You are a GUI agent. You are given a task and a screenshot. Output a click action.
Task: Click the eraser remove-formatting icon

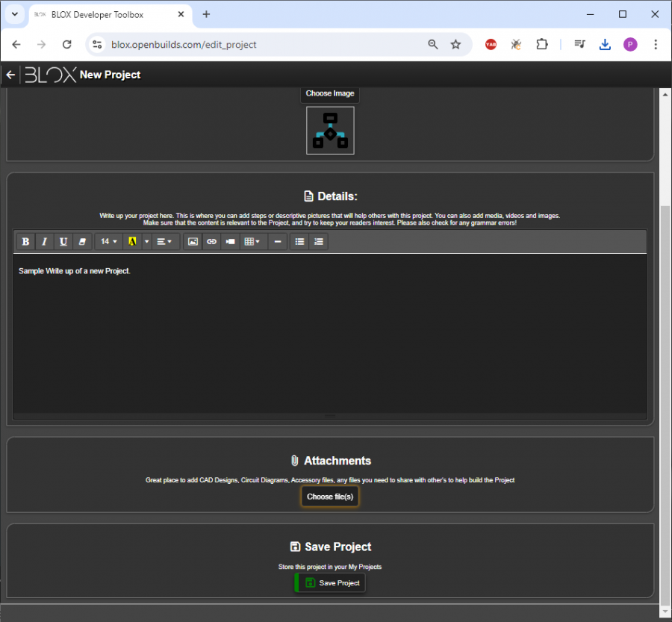[82, 242]
